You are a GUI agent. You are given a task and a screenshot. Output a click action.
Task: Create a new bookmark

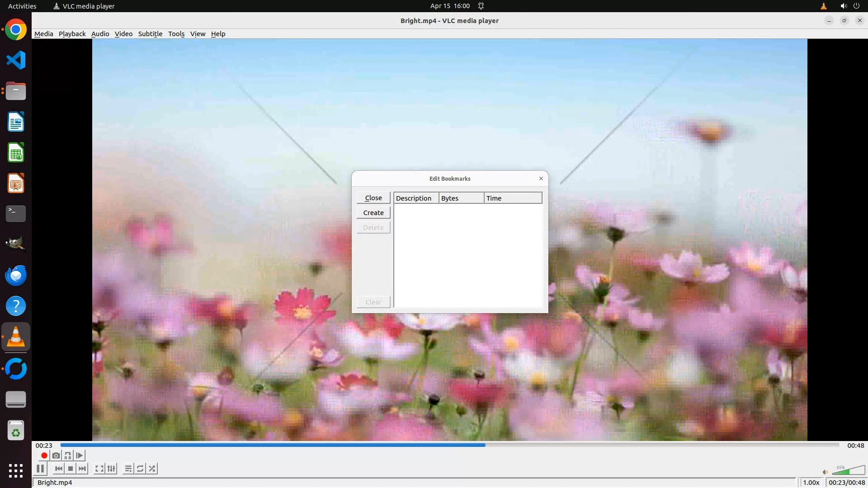tap(373, 213)
